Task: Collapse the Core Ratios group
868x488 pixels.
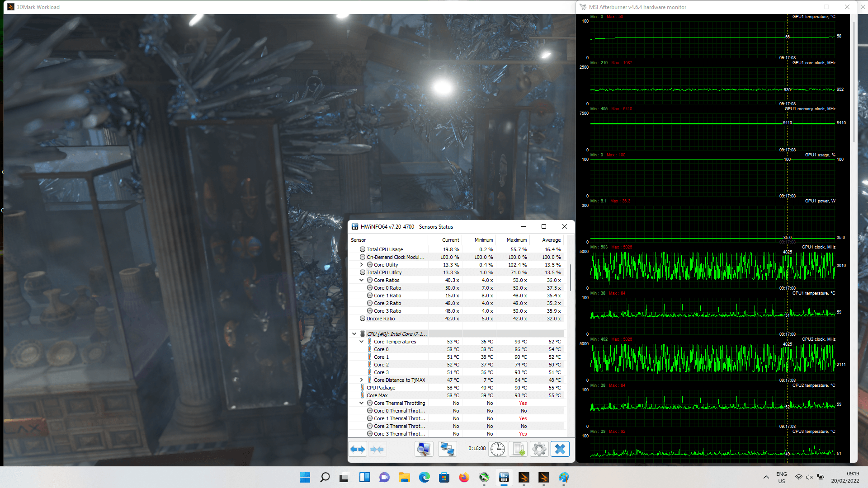Action: [362, 280]
